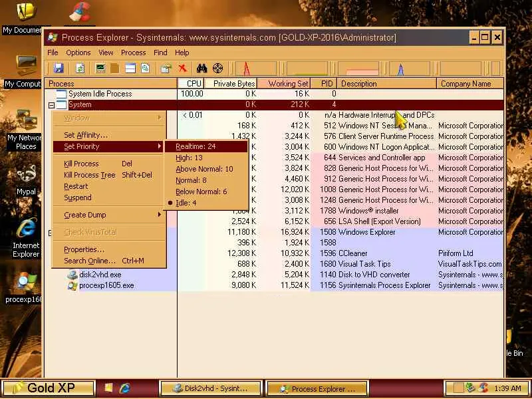
Task: Click the CCleaner system tray icon
Action: [484, 388]
